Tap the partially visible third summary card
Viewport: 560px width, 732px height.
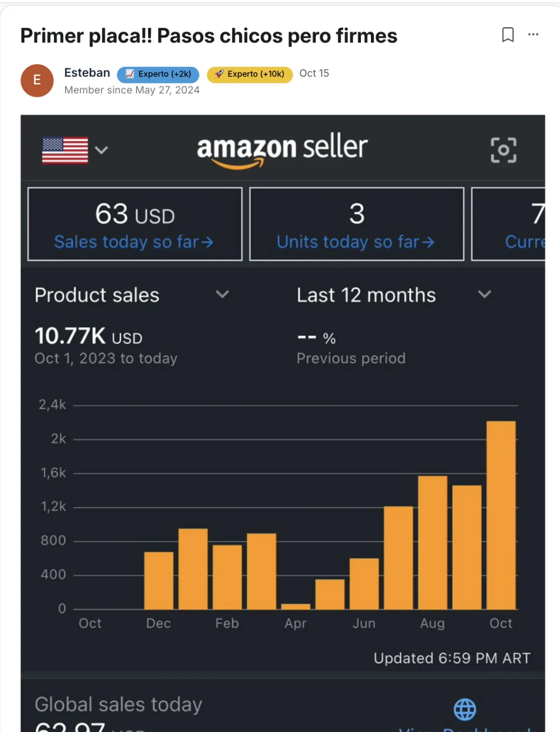509,224
